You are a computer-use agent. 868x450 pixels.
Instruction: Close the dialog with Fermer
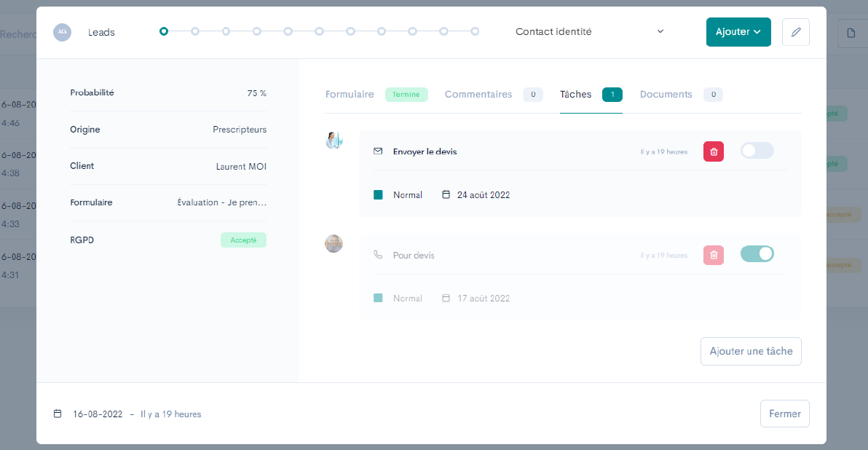[x=784, y=414]
